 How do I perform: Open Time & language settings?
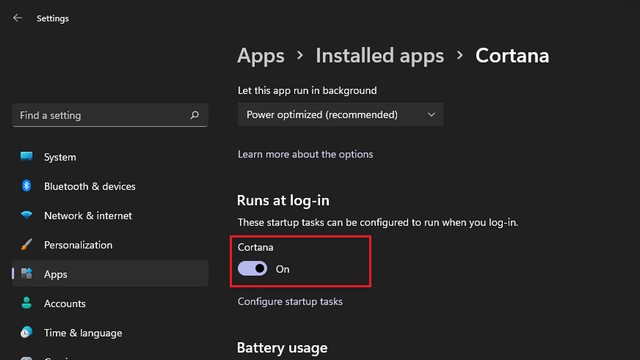coord(110,333)
